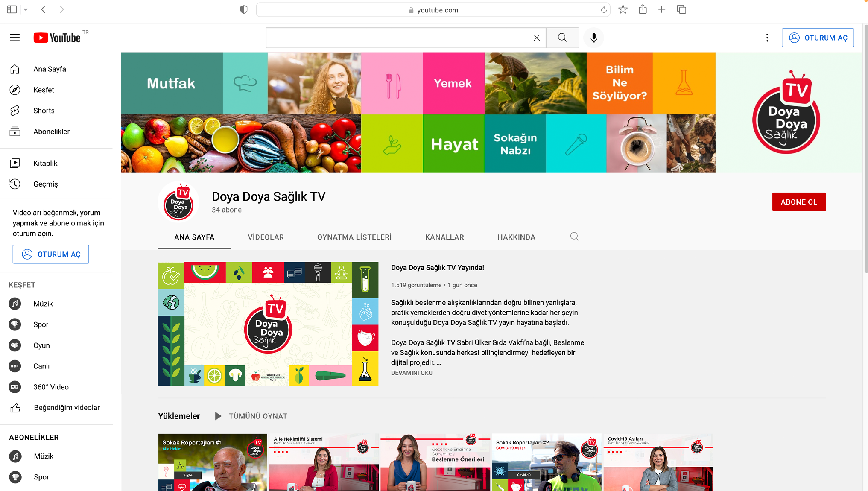Image resolution: width=868 pixels, height=491 pixels.
Task: Open a new tab with the plus icon
Action: coord(662,9)
